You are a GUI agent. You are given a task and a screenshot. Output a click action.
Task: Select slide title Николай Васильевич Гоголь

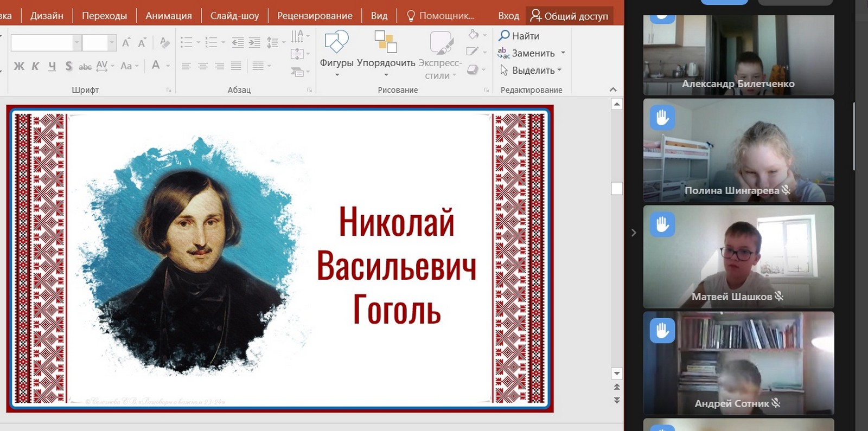(397, 266)
